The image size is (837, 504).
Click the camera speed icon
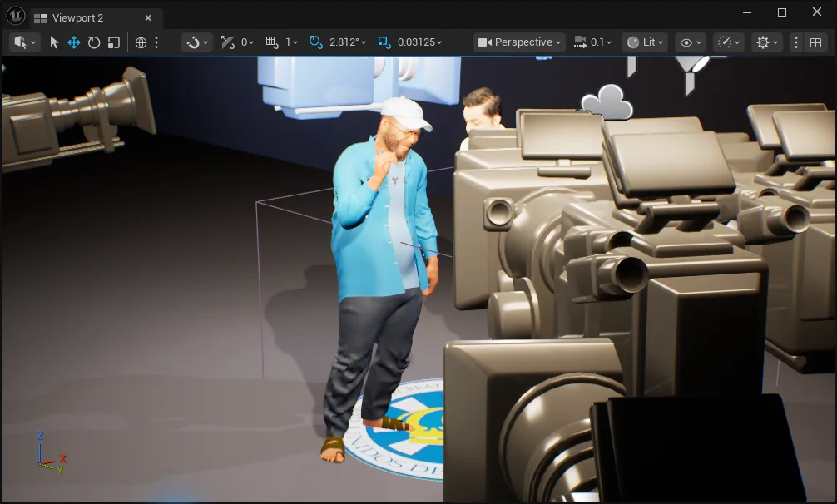pyautogui.click(x=580, y=42)
